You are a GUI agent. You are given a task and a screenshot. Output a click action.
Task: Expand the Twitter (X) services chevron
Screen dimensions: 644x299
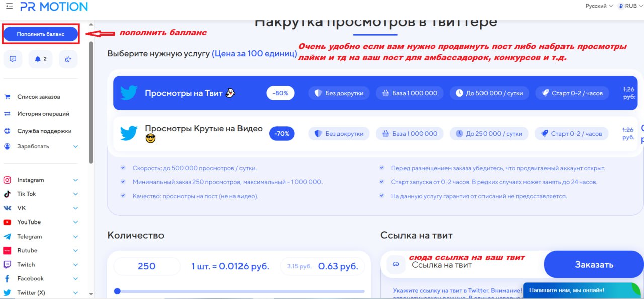pyautogui.click(x=76, y=292)
